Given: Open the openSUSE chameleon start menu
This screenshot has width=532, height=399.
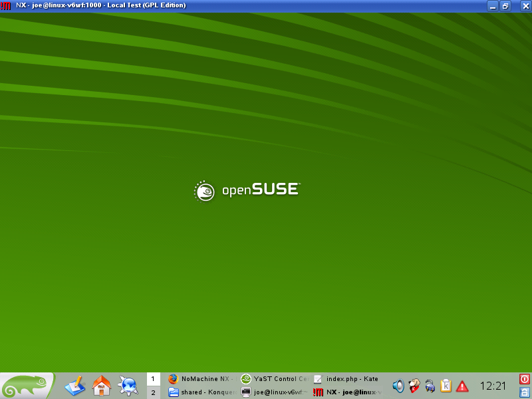Looking at the screenshot, I should coord(27,386).
